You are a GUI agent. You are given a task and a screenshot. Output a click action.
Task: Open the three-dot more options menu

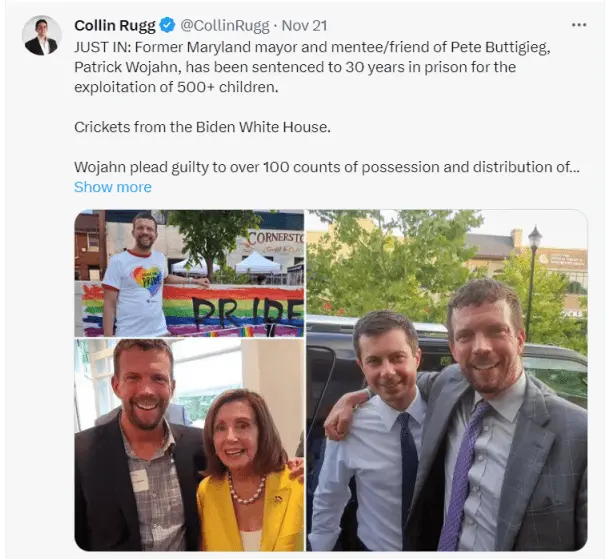pyautogui.click(x=579, y=25)
